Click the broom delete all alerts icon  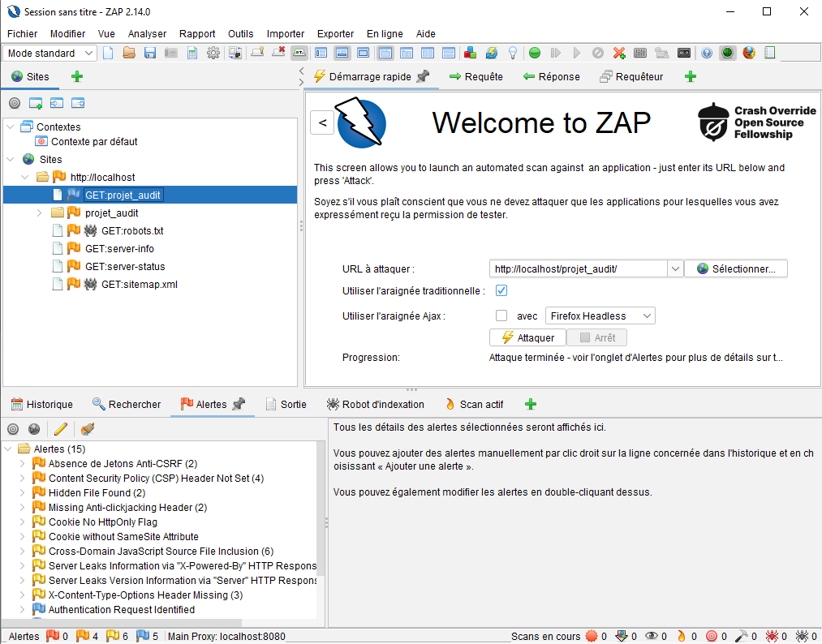coord(87,429)
